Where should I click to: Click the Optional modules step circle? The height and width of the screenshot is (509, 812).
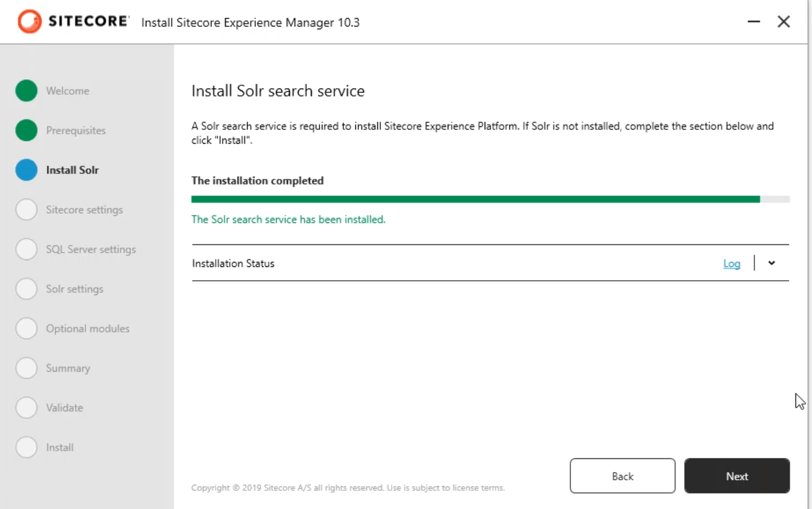26,329
